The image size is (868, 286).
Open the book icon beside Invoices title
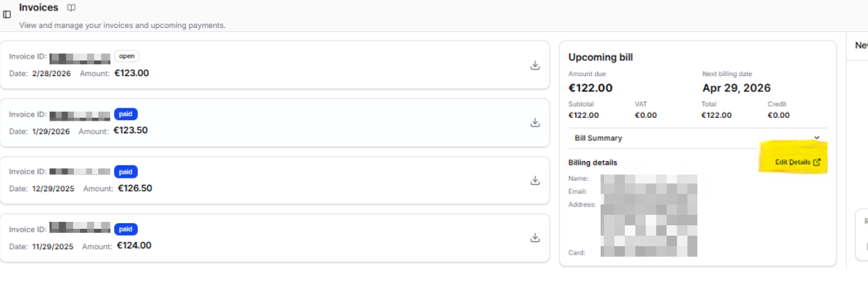71,8
